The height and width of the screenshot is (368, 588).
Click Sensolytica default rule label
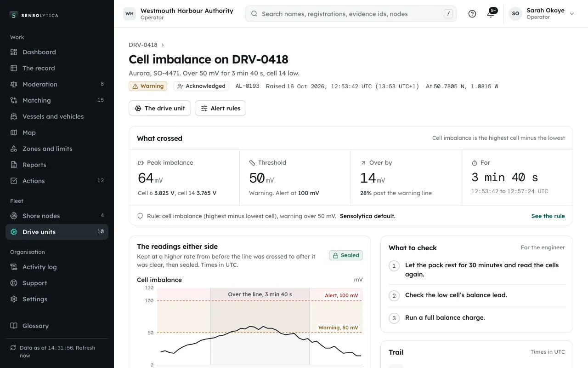tap(367, 216)
